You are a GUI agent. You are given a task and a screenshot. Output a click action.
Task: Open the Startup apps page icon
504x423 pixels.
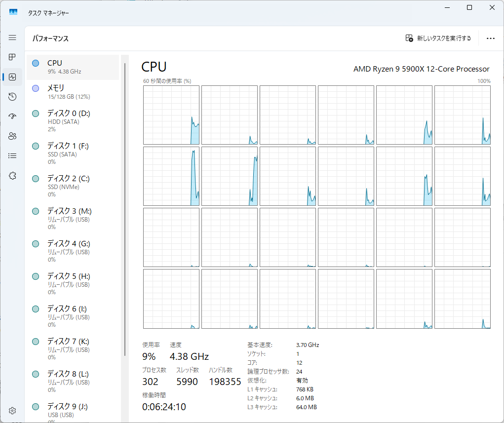pyautogui.click(x=12, y=116)
